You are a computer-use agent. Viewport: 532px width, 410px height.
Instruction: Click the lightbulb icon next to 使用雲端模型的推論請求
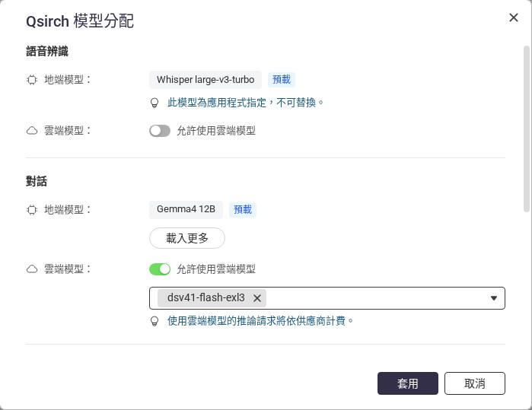pos(155,321)
